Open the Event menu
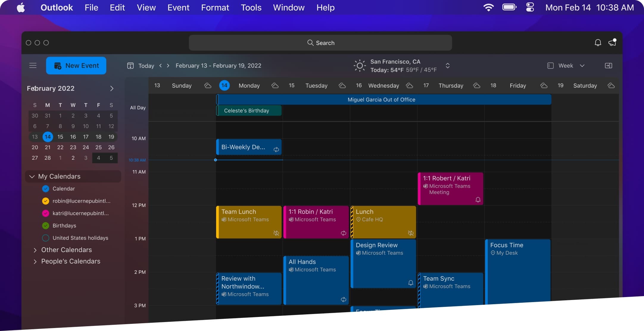The height and width of the screenshot is (331, 644). (178, 7)
